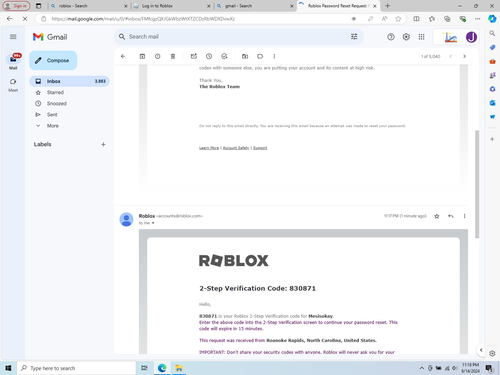Open the Gmail main menu hamburger
This screenshot has height=375, width=500.
[x=13, y=37]
